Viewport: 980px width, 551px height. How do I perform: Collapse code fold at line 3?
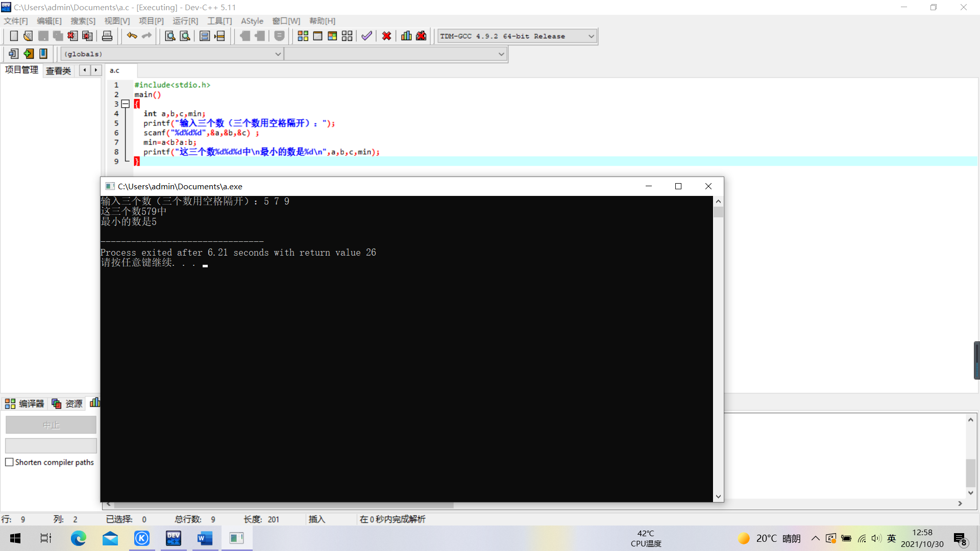point(125,104)
